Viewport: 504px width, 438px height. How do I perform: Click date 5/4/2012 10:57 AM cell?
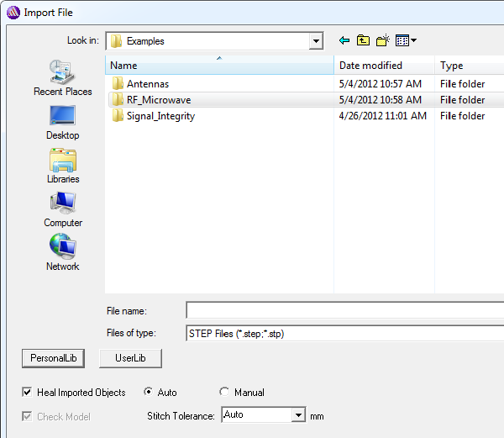[381, 84]
